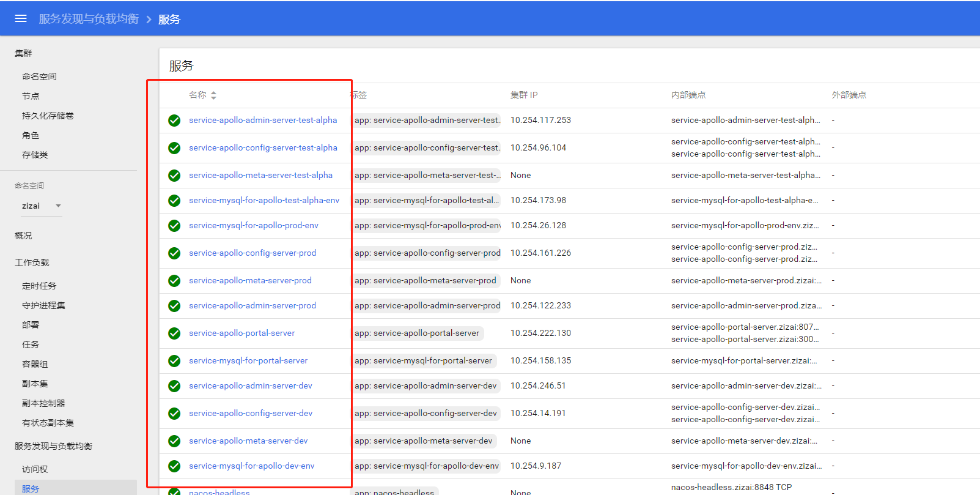Open service-apollo-meta-server-test-alpha link

260,175
